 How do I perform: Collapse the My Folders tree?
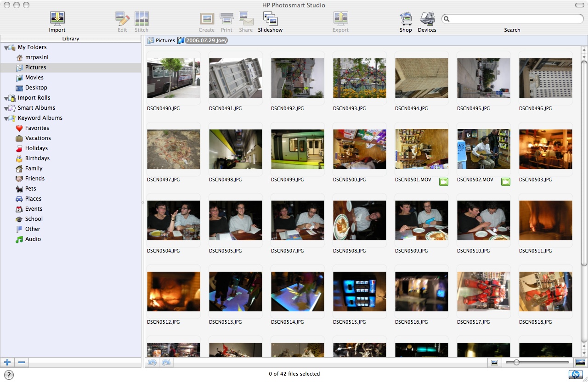coord(6,48)
